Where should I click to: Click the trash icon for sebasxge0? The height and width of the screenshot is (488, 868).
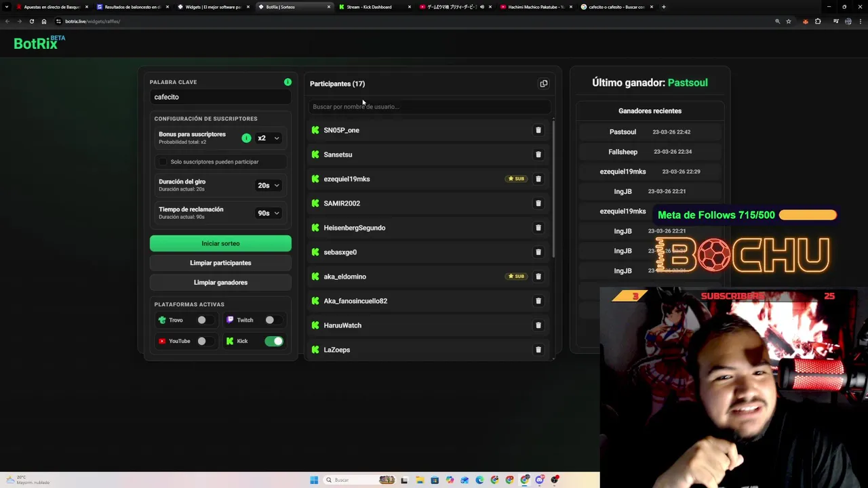[x=538, y=252]
